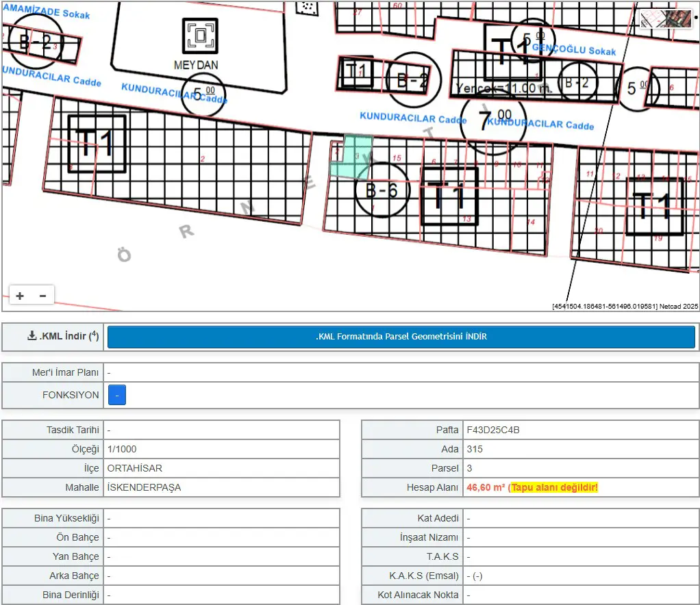The width and height of the screenshot is (700, 605).
Task: Click the Arka Bahçe label
Action: pyautogui.click(x=74, y=576)
